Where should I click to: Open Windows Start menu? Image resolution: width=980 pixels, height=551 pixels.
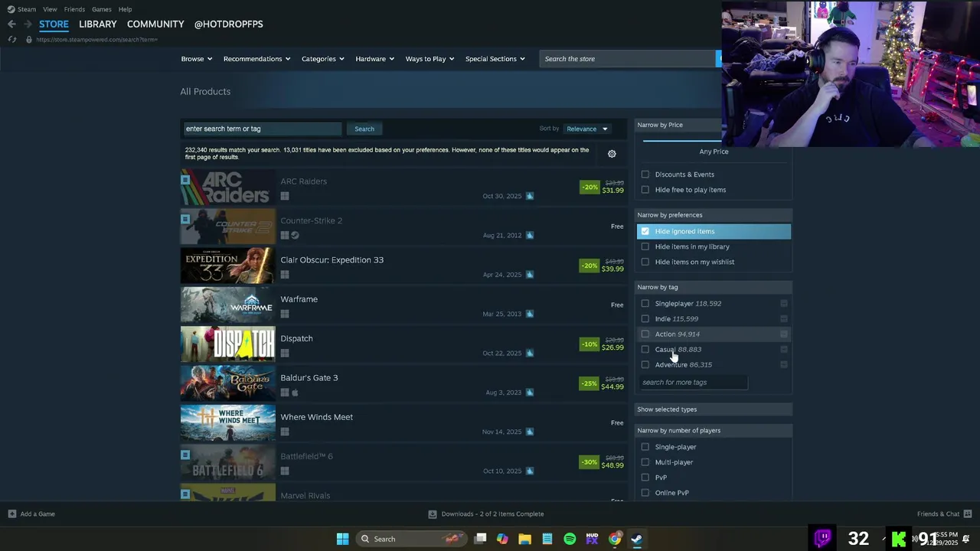point(342,539)
